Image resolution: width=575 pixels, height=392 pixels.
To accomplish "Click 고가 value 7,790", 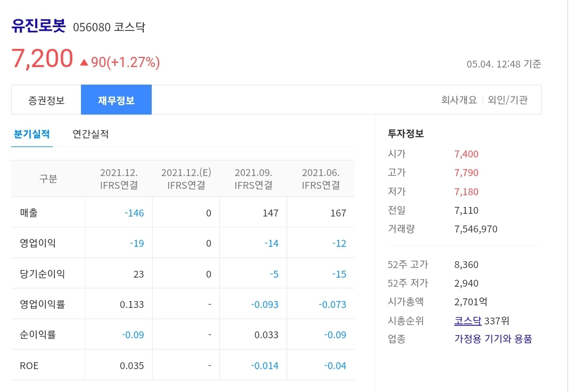I will click(x=466, y=173).
